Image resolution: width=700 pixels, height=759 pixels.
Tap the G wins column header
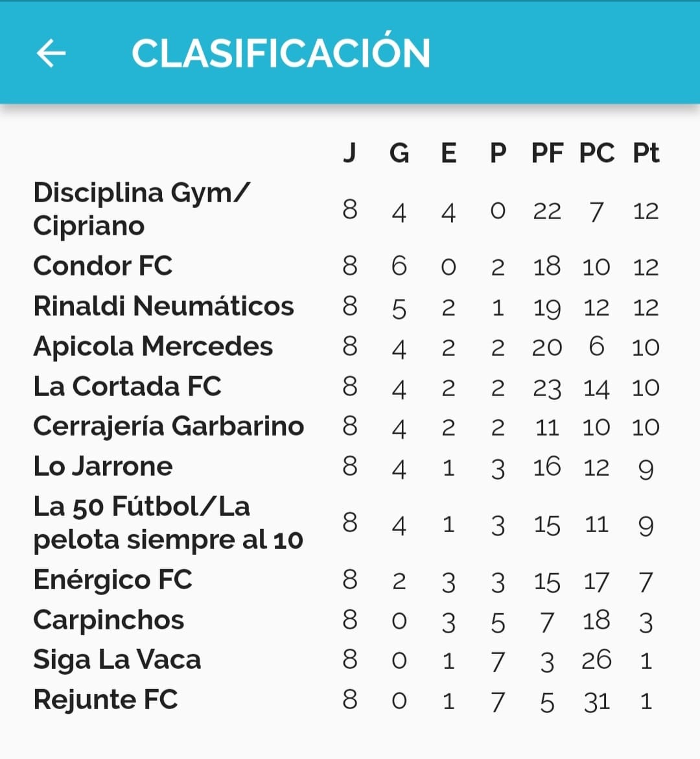pos(399,153)
